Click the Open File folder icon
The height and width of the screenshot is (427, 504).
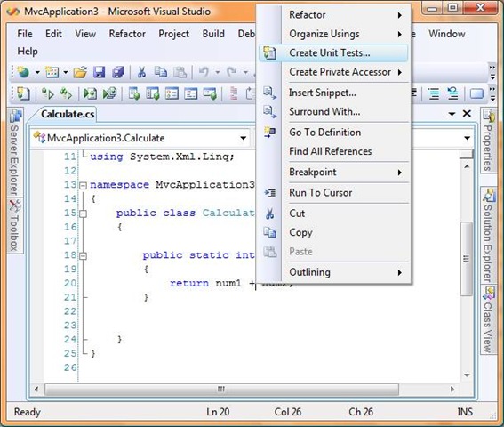[x=80, y=72]
